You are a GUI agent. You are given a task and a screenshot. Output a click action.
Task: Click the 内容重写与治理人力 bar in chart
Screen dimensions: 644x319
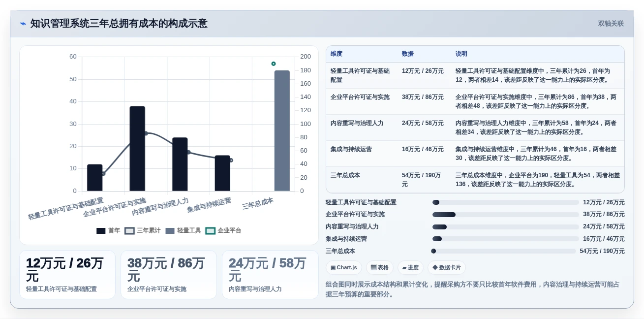[180, 164]
